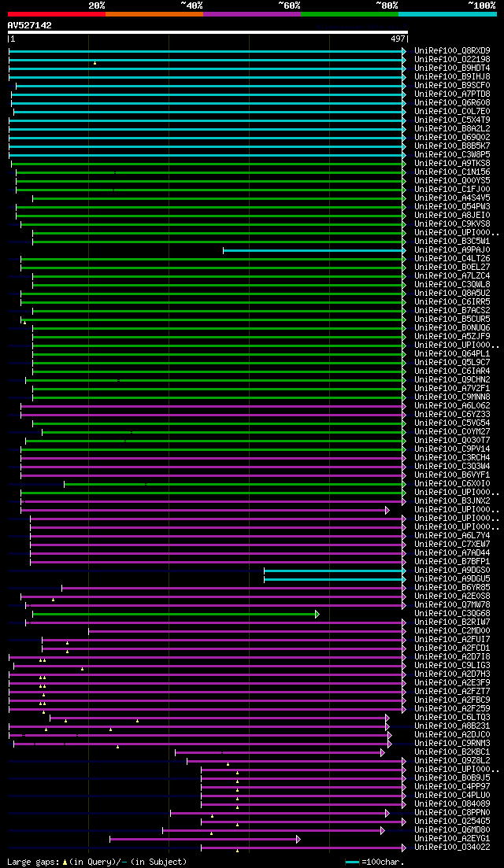The height and width of the screenshot is (868, 504).
Task: Open the UniRef100_B5CUR5 hit
Action: 452,319
